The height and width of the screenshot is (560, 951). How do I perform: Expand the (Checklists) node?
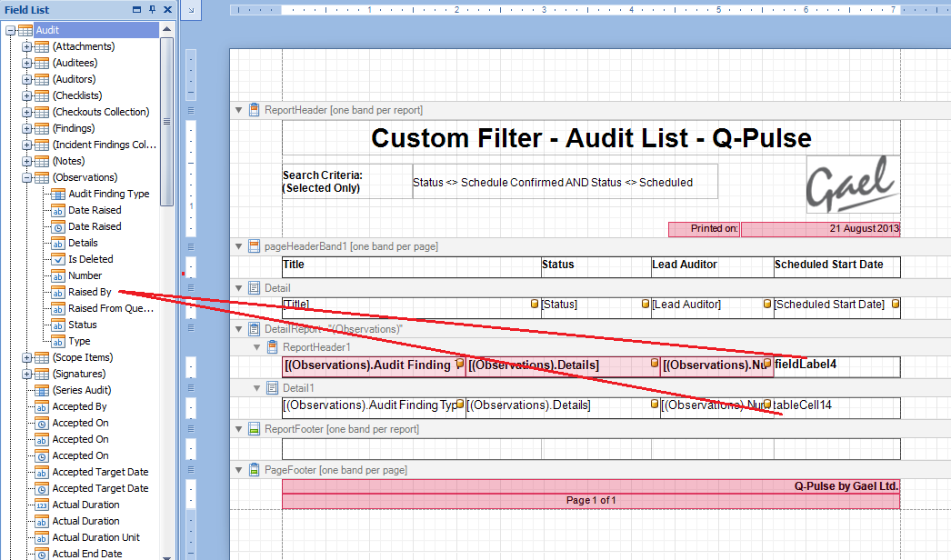pos(26,95)
